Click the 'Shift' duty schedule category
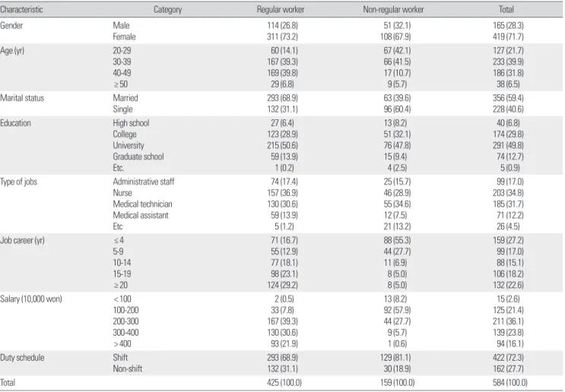 pos(120,358)
